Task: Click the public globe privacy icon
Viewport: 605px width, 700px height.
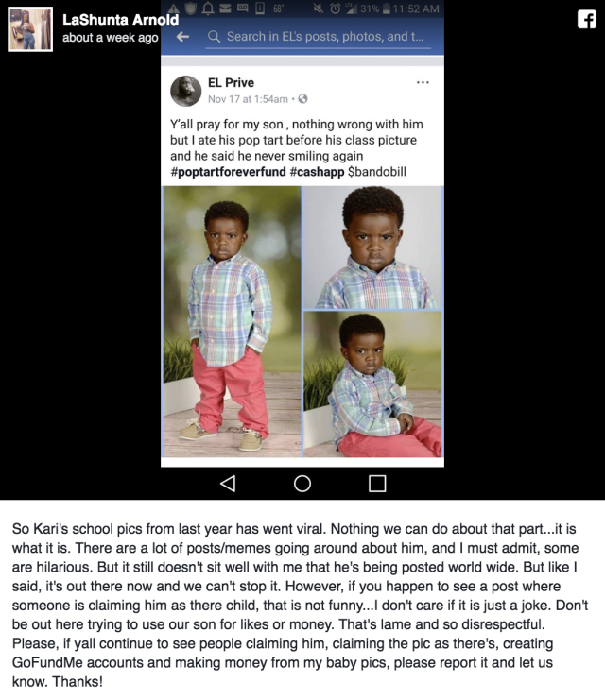Action: [302, 99]
